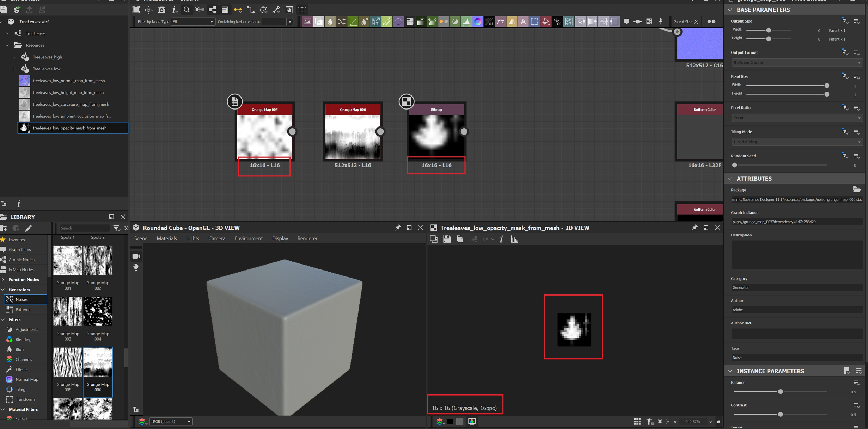Add a Warp node from toolbar
The image size is (868, 429).
(569, 22)
